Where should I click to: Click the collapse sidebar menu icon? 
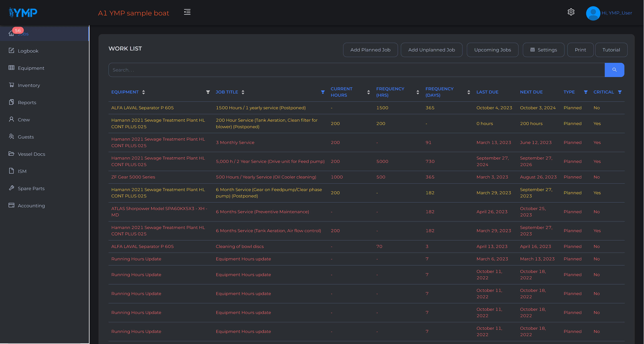coord(187,12)
